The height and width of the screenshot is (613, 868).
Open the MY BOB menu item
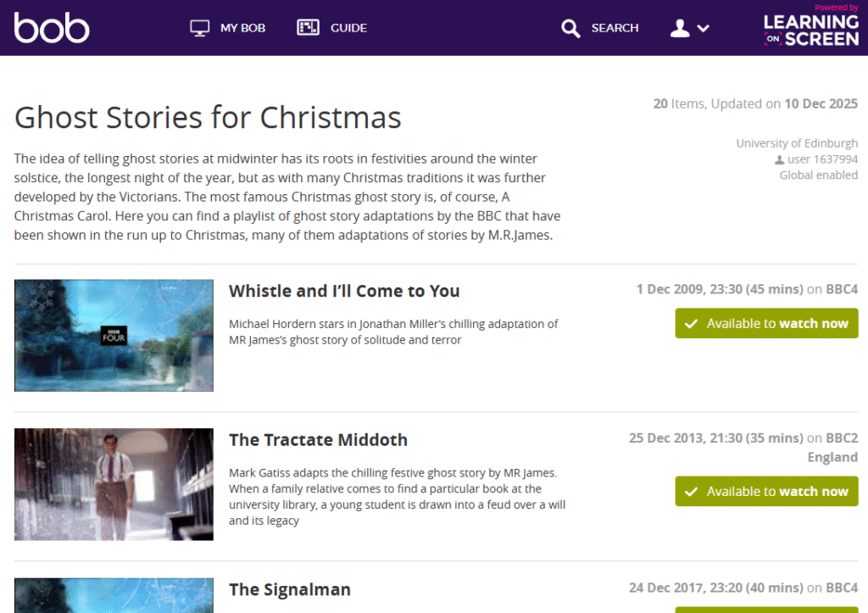click(242, 28)
